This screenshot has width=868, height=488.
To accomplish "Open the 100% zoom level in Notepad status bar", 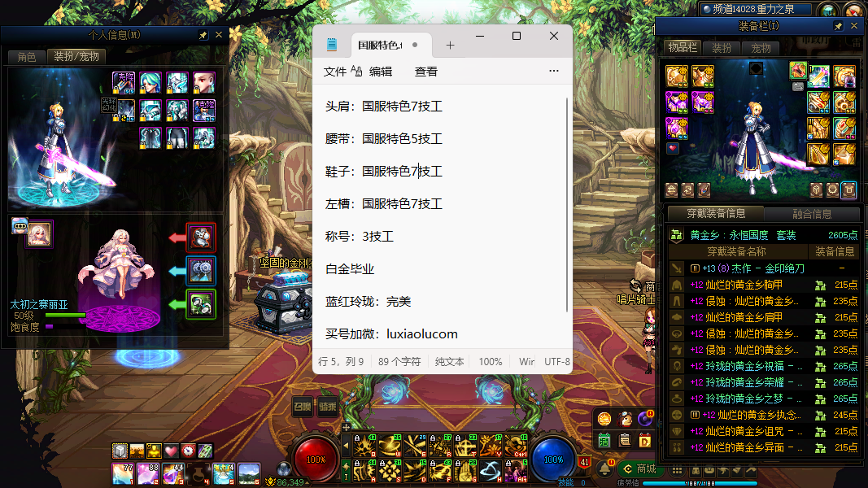I will pyautogui.click(x=491, y=361).
